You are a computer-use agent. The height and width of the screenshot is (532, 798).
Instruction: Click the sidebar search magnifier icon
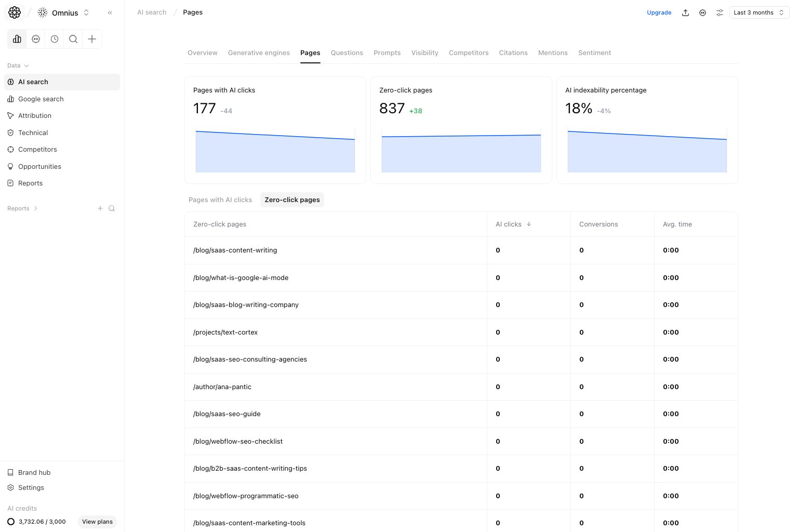[73, 39]
